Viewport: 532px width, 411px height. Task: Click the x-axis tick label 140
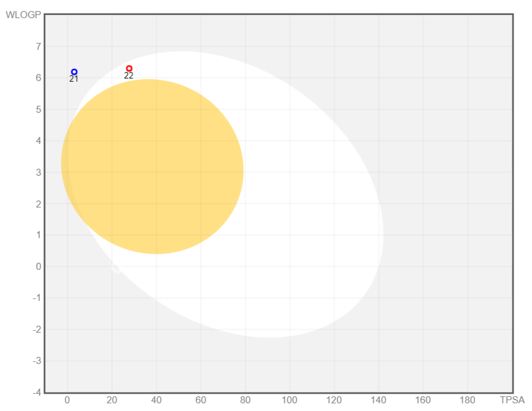click(378, 400)
